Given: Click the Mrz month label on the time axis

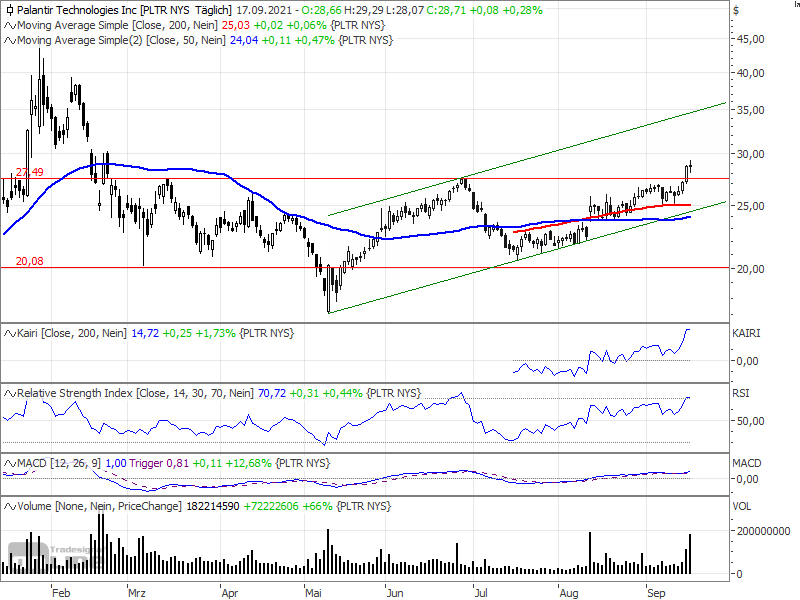Looking at the screenshot, I should click(x=137, y=593).
